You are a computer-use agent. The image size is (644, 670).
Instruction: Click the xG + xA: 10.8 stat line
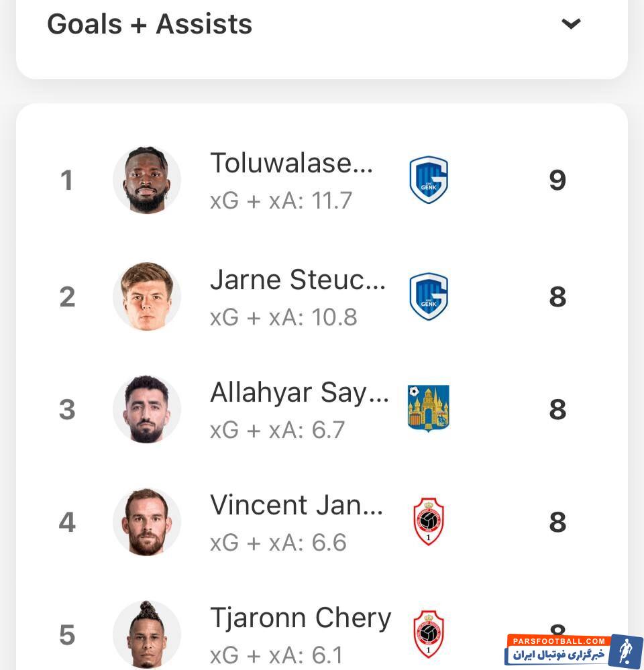click(283, 317)
